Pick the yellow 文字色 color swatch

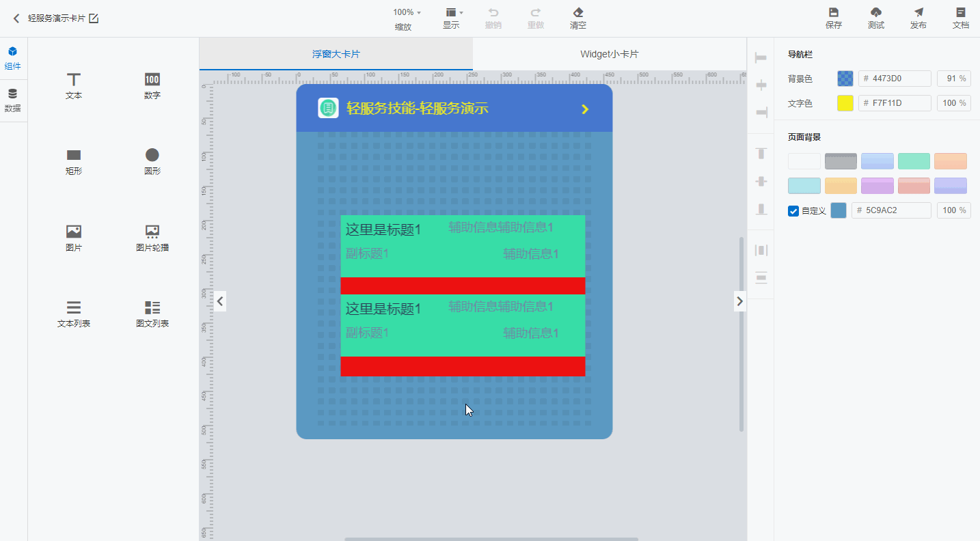pyautogui.click(x=845, y=103)
